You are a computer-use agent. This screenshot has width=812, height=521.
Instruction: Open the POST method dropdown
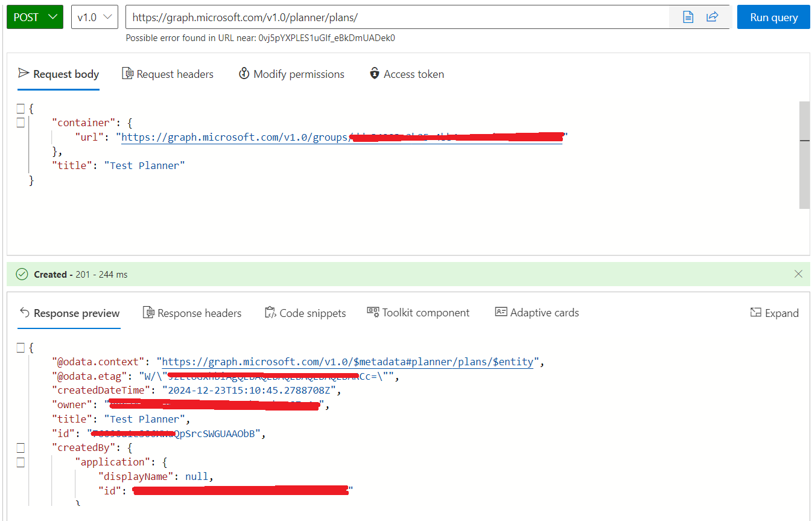(x=35, y=18)
